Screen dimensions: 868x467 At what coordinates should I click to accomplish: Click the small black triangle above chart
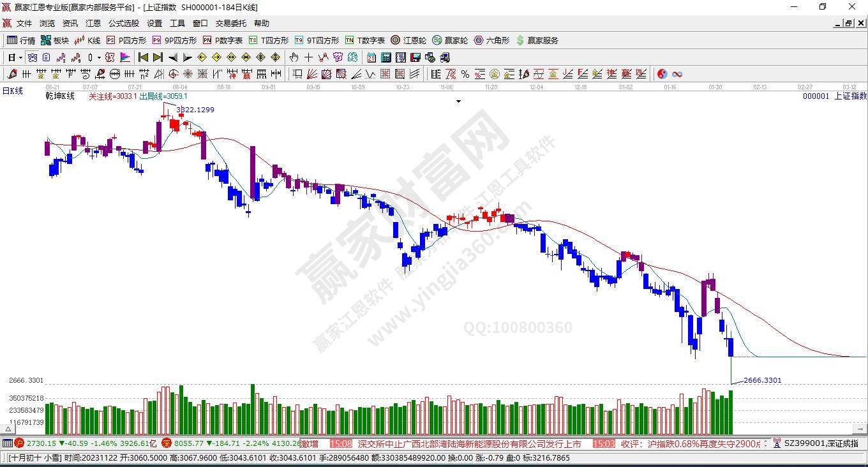tap(458, 101)
